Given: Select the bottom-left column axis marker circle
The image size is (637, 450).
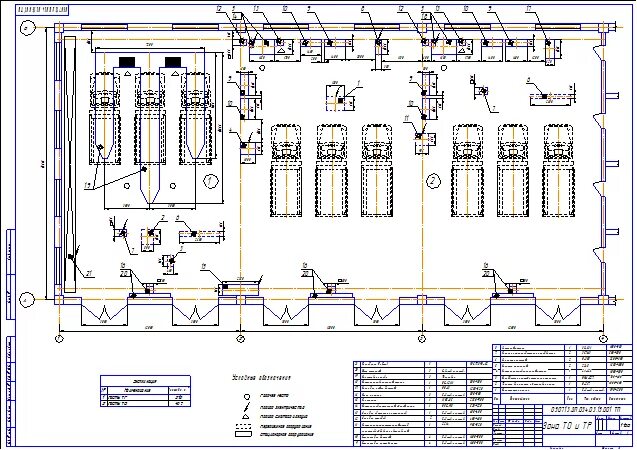Looking at the screenshot, I should point(59,338).
